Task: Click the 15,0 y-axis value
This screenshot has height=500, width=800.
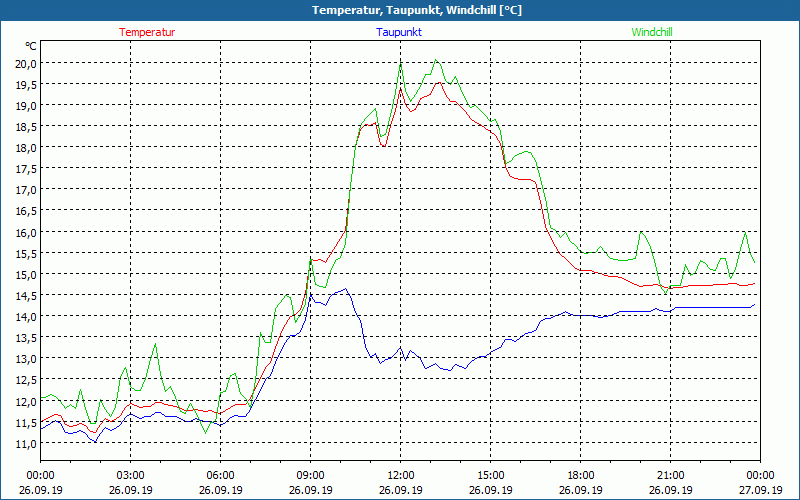Action: [25, 274]
